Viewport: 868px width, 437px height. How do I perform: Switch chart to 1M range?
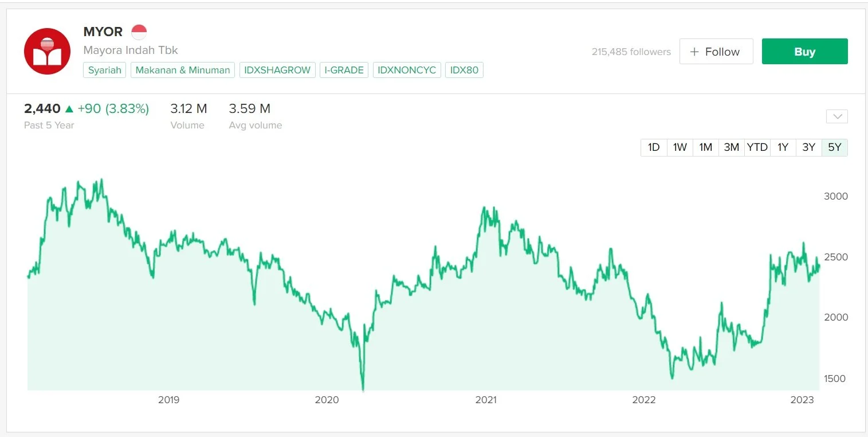(706, 147)
